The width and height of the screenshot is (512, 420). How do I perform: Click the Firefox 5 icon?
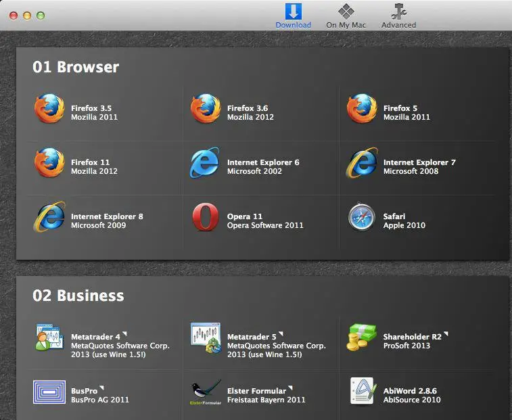[x=361, y=108]
